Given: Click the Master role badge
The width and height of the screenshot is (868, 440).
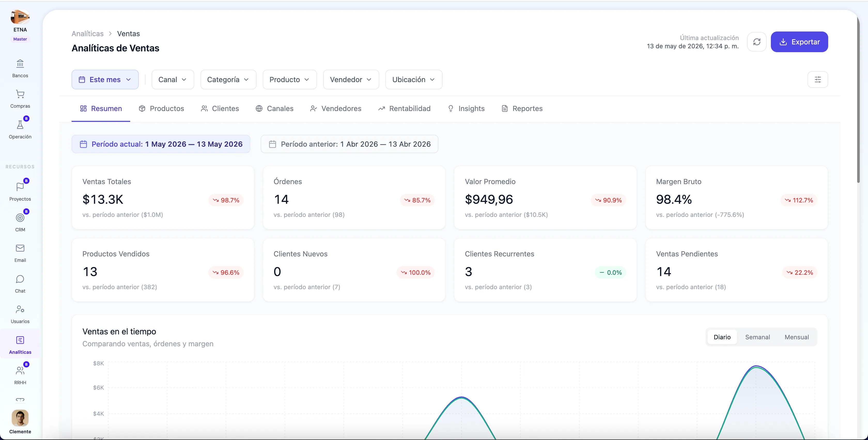Looking at the screenshot, I should click(20, 39).
